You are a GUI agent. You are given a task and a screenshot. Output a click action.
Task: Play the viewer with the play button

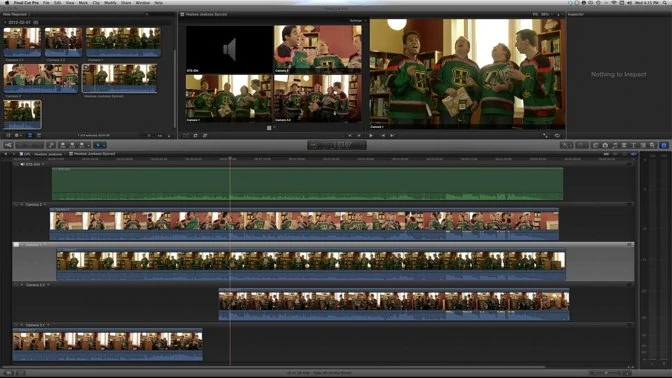[x=371, y=135]
